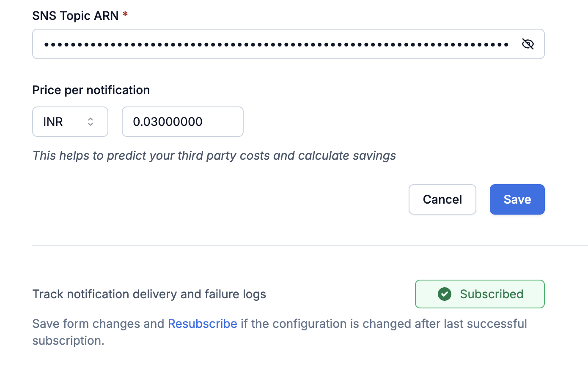Viewport: 588px width, 365px height.
Task: Follow the Resubscribe link
Action: click(x=203, y=324)
